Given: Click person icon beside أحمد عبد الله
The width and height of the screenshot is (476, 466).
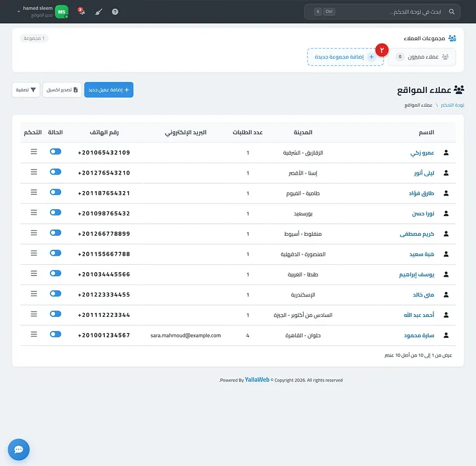Looking at the screenshot, I should click(x=446, y=315).
